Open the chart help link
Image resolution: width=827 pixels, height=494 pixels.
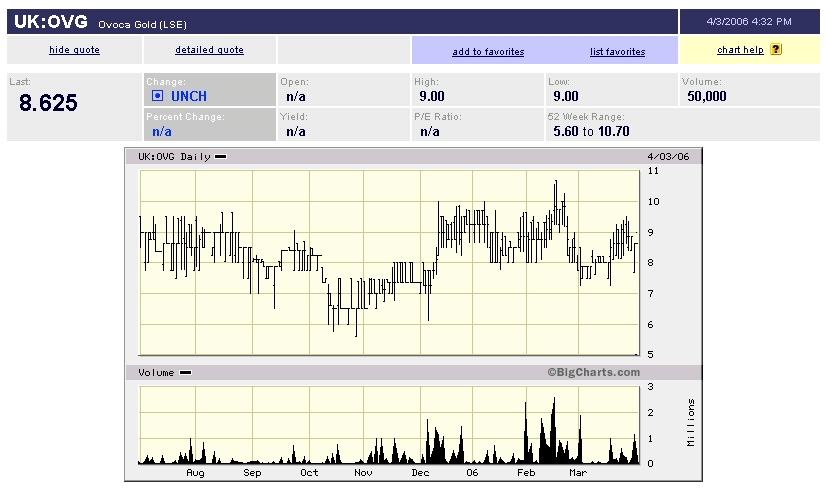pos(740,50)
